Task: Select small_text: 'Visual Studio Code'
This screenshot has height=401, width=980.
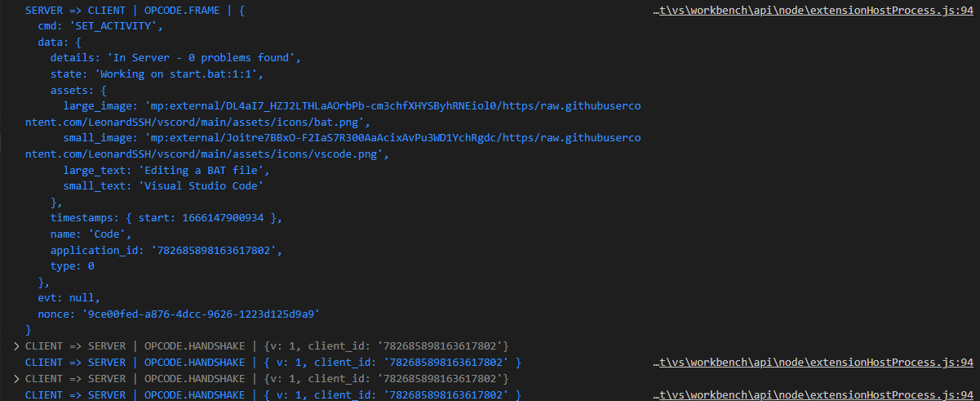Action: pos(163,185)
